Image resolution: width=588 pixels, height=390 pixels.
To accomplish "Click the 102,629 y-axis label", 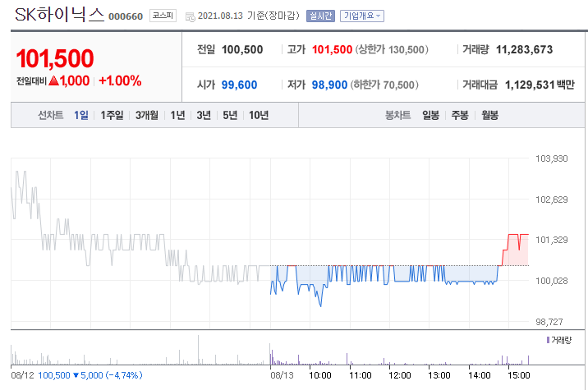I will pos(552,200).
